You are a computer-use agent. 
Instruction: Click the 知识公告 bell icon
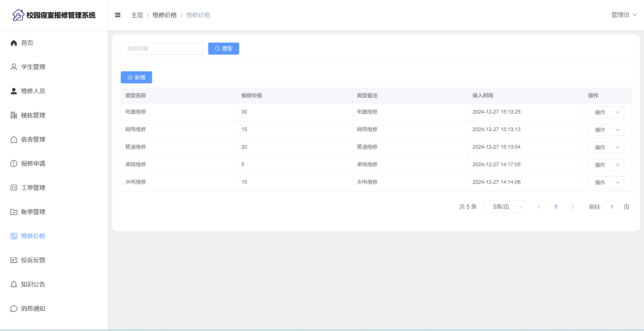[x=14, y=284]
